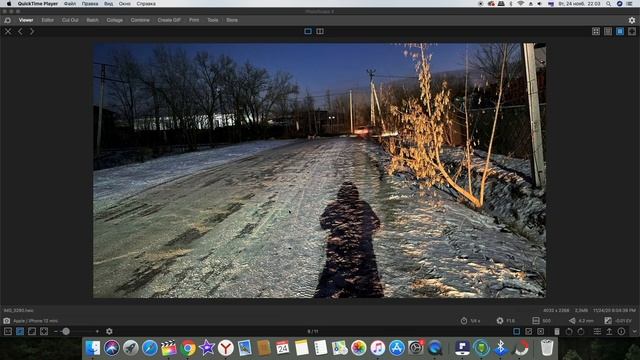Click the ISO icon
Screen dimensions: 640x360
point(536,321)
